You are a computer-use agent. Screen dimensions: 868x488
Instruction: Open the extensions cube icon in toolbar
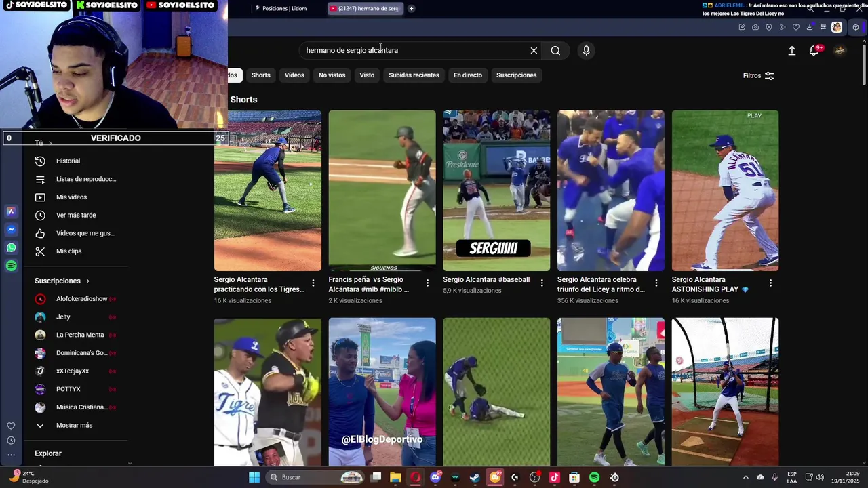[856, 27]
